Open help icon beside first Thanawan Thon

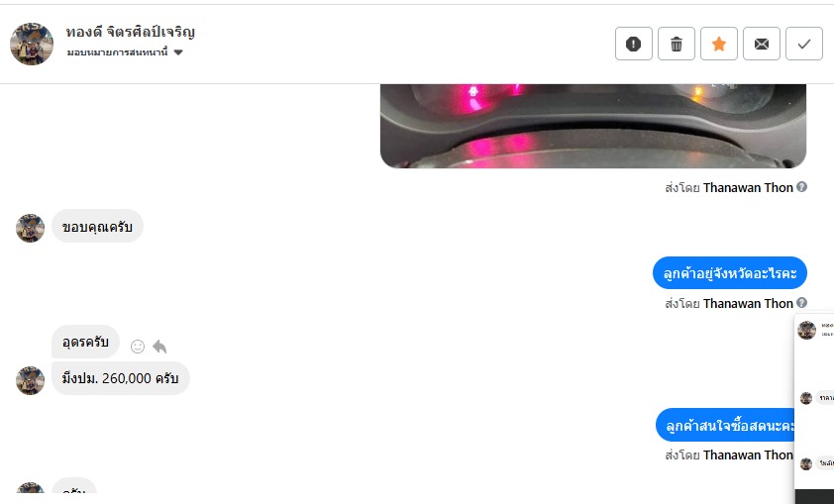coord(801,186)
